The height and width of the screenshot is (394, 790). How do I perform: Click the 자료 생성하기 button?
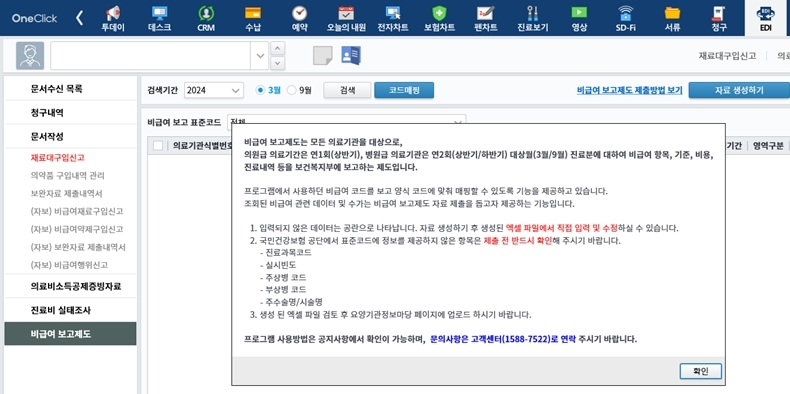(739, 90)
